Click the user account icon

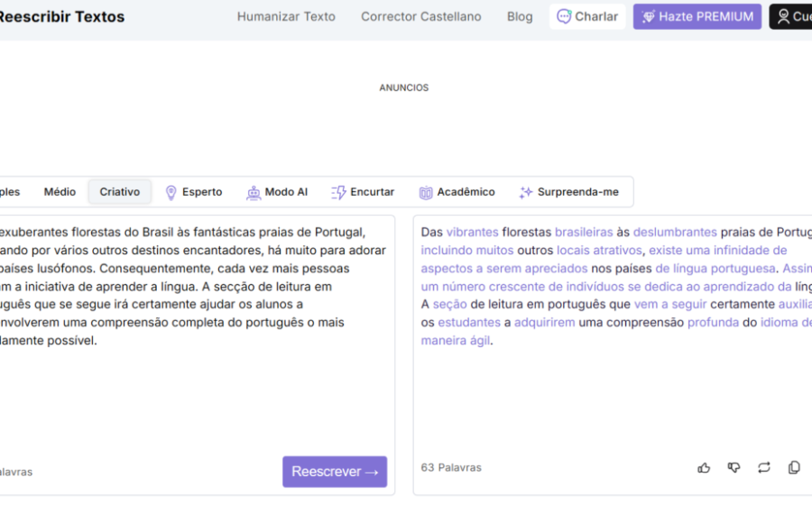coord(783,16)
